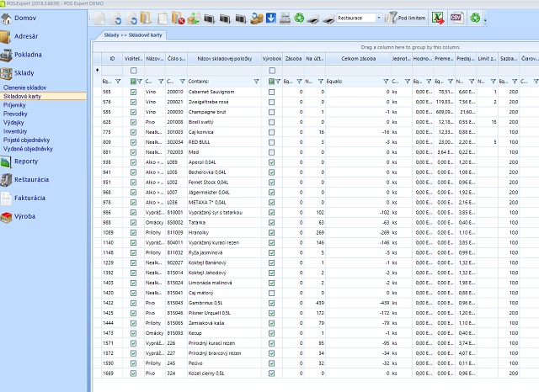Viewport: 539px width, 392px height.
Task: Select Inventúry in the Sklady menu
Action: (17, 131)
